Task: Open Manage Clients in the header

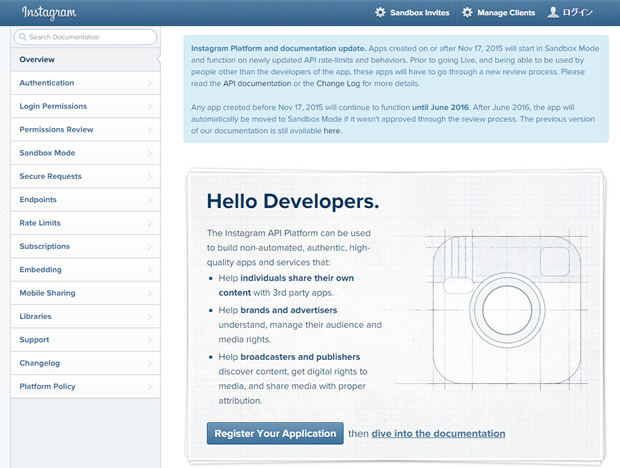Action: coord(499,13)
